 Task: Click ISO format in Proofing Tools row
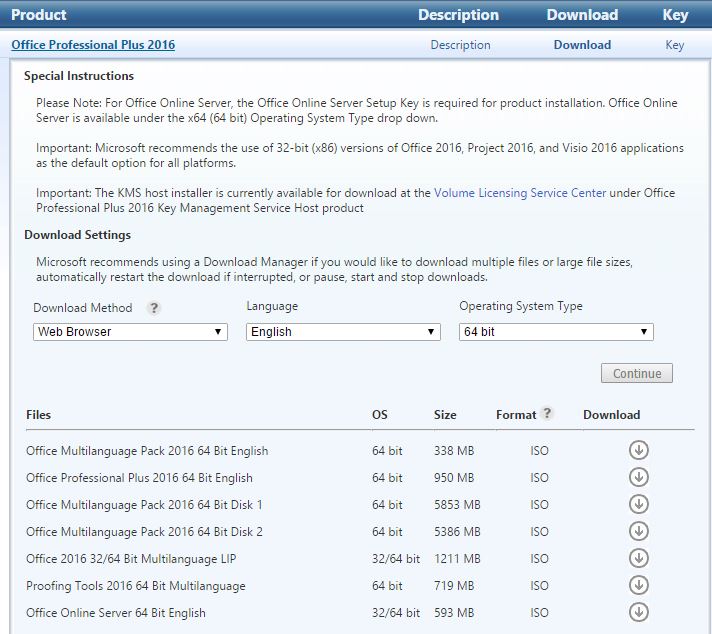click(x=539, y=586)
